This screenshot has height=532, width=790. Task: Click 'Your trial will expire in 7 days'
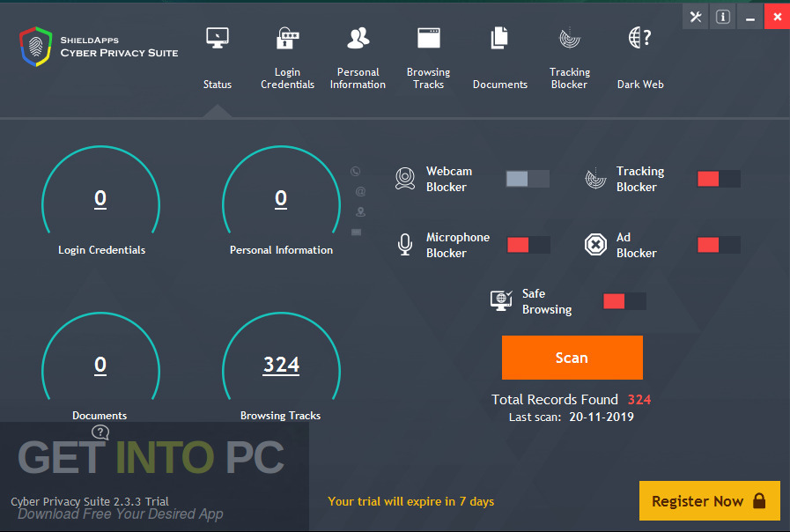pyautogui.click(x=410, y=501)
